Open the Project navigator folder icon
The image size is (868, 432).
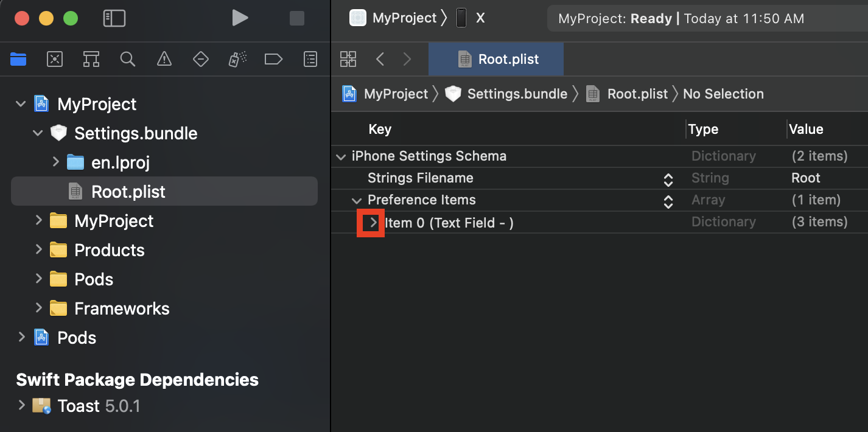click(x=18, y=59)
